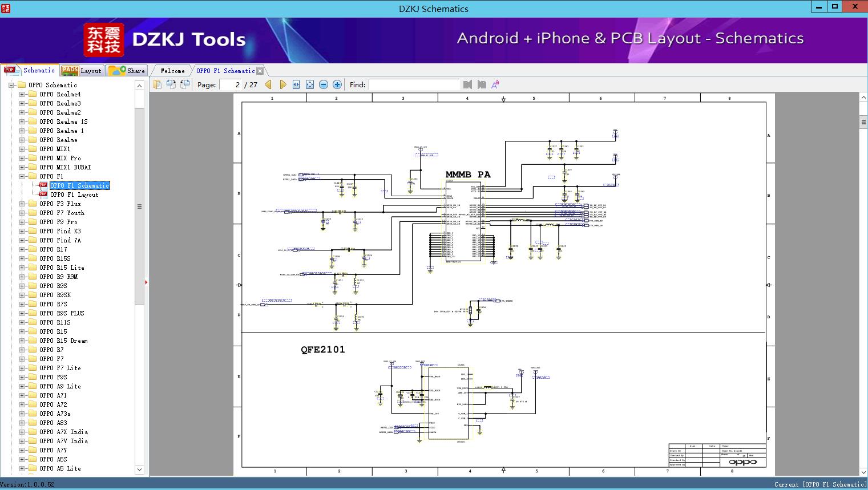Rotate page using the first rotate icon

(x=171, y=84)
